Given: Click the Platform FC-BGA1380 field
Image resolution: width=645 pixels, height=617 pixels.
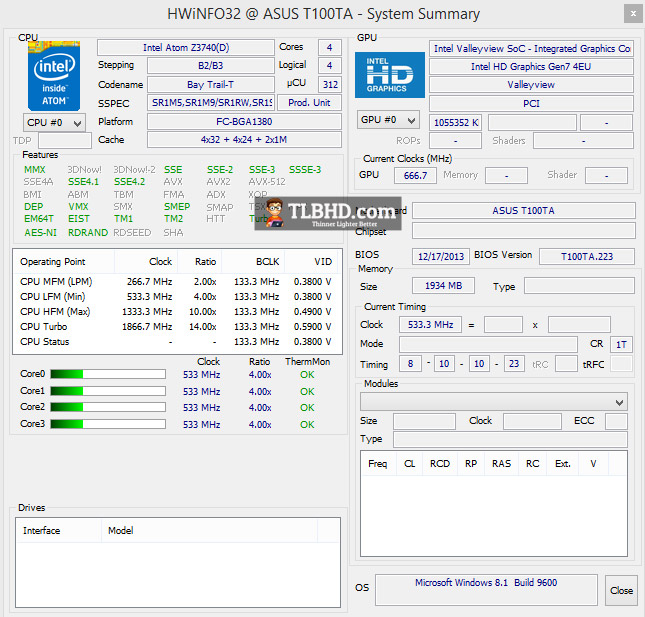Looking at the screenshot, I should [244, 122].
